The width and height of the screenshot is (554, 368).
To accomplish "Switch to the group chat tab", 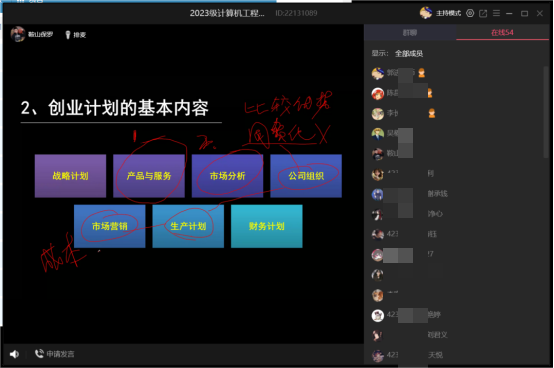I will (410, 32).
